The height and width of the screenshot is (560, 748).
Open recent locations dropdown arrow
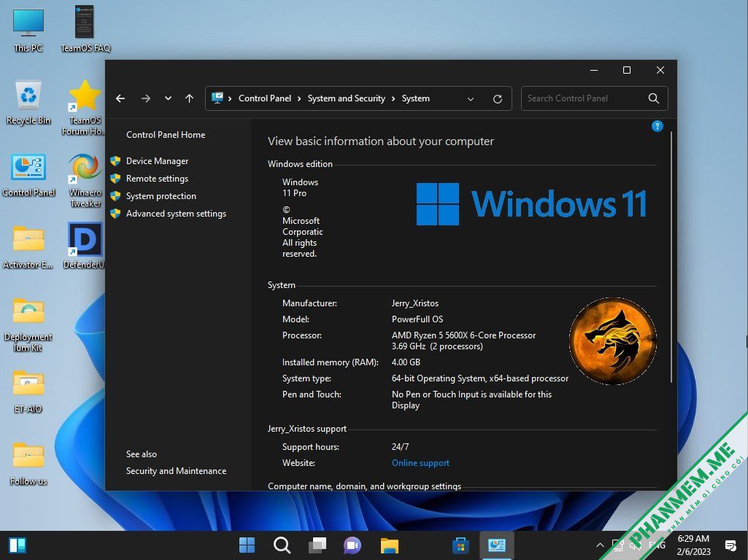pyautogui.click(x=168, y=98)
